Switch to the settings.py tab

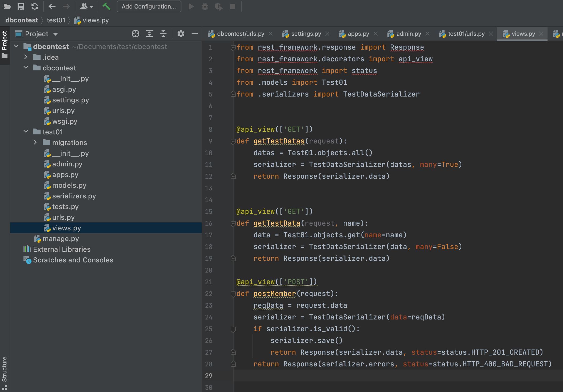306,34
